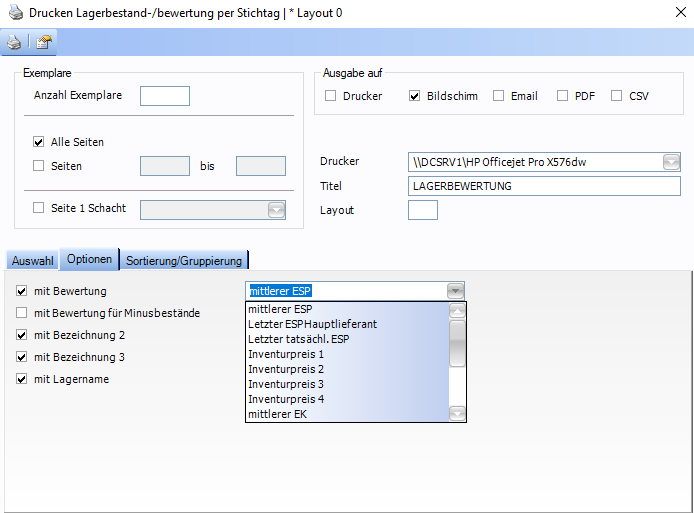
Task: Uncheck the Bildschirm output option
Action: click(x=415, y=96)
